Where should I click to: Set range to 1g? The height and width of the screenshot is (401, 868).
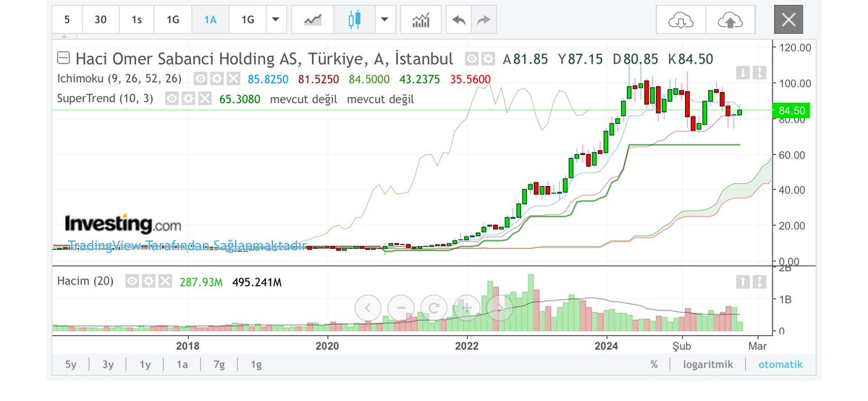(256, 364)
